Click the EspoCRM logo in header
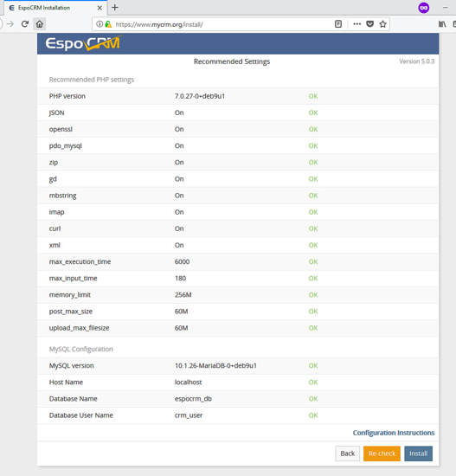 [x=82, y=43]
